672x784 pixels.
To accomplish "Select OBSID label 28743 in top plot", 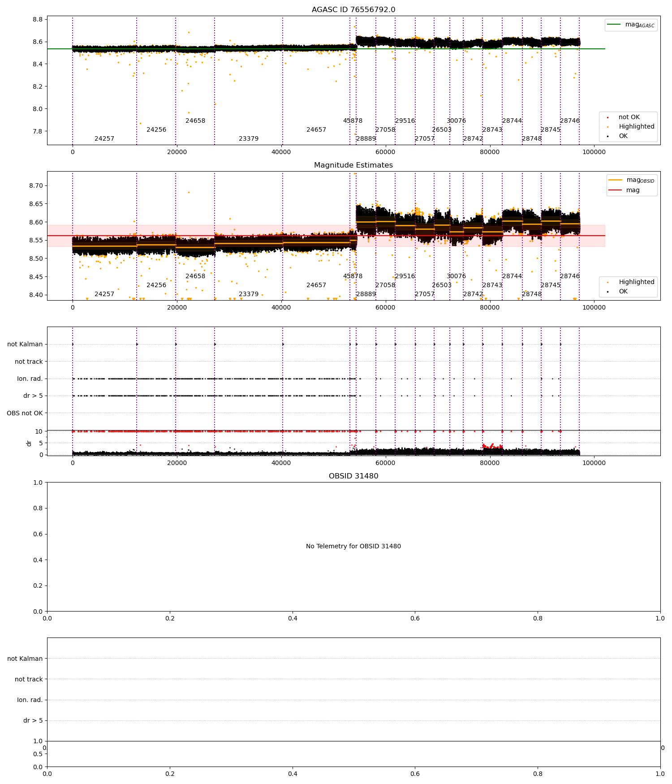I will pyautogui.click(x=492, y=130).
